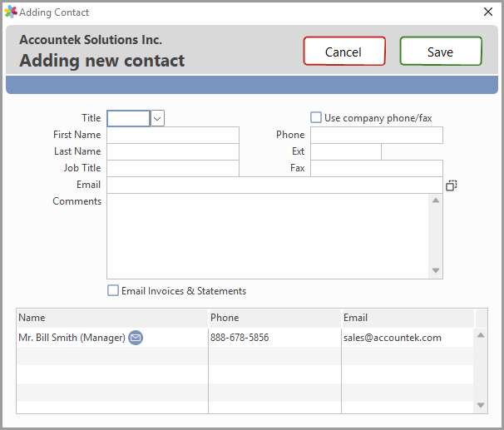
Task: Click inside the Comments text area
Action: (268, 236)
